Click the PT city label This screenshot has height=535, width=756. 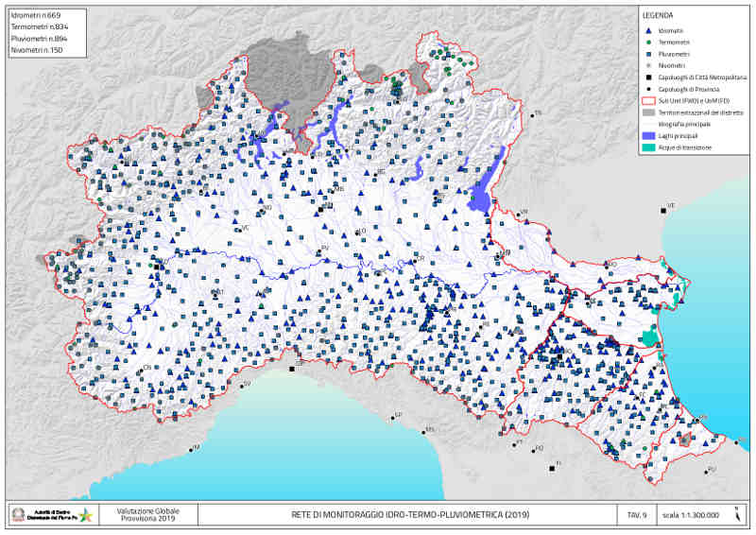coord(519,441)
